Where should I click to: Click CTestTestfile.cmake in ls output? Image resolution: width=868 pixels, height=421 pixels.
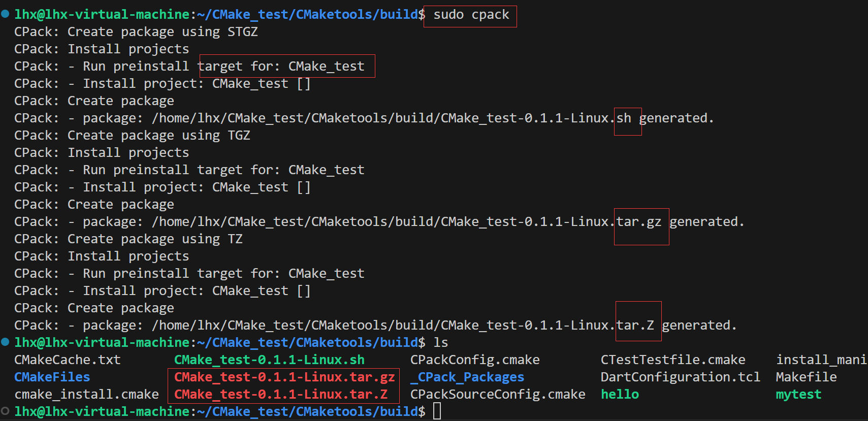673,360
